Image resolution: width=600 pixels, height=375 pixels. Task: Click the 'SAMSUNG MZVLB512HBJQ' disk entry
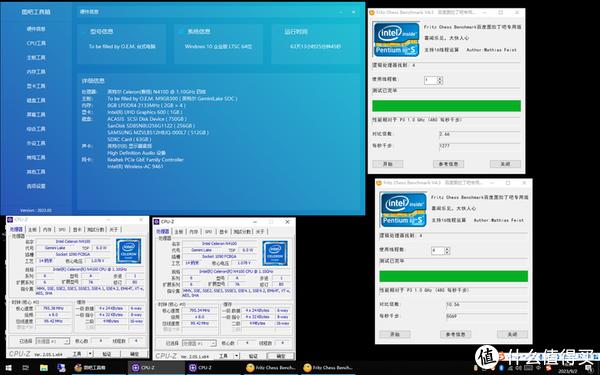[x=158, y=132]
